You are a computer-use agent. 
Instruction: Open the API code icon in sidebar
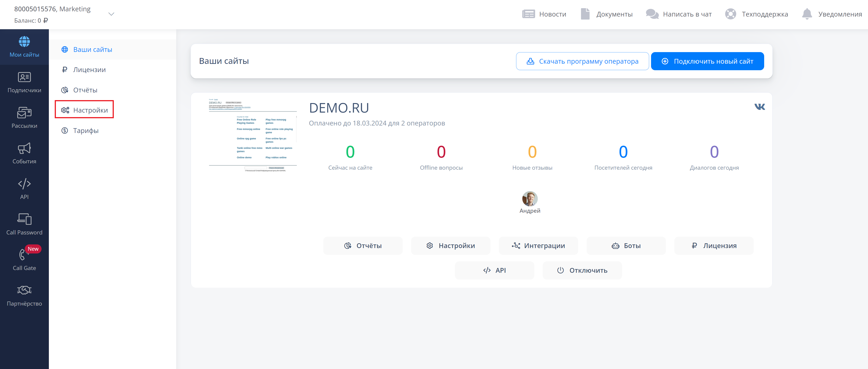(x=24, y=184)
